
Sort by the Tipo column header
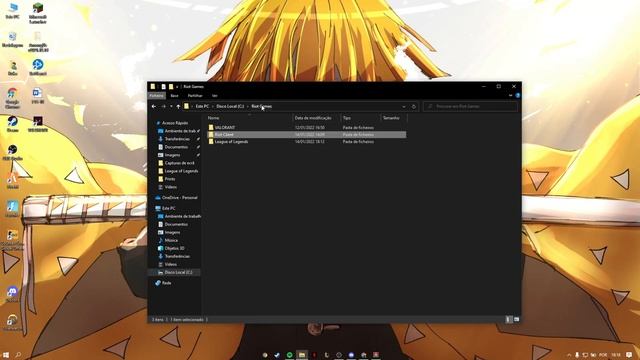[x=347, y=118]
